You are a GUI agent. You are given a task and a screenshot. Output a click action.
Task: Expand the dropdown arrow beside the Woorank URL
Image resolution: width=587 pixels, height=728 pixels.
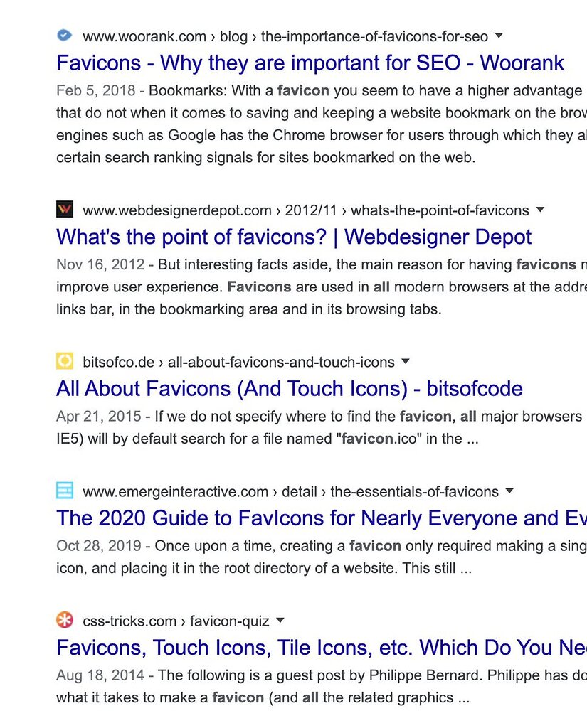click(x=499, y=36)
